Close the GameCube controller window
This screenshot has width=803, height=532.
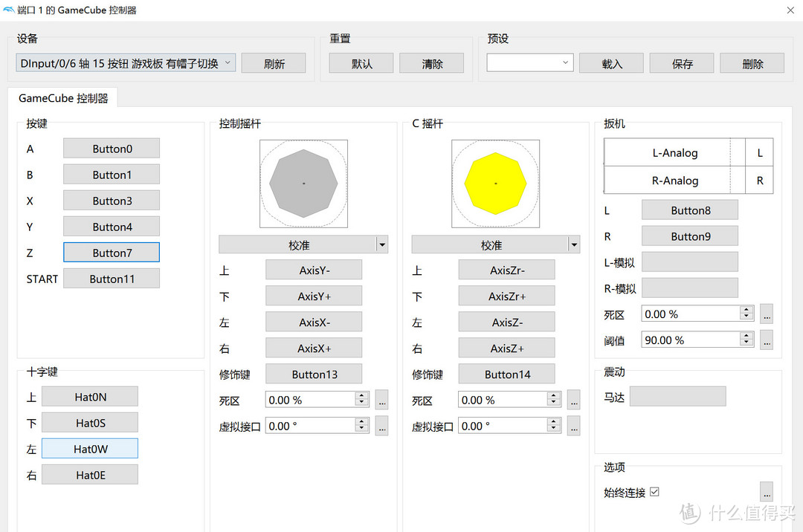790,10
